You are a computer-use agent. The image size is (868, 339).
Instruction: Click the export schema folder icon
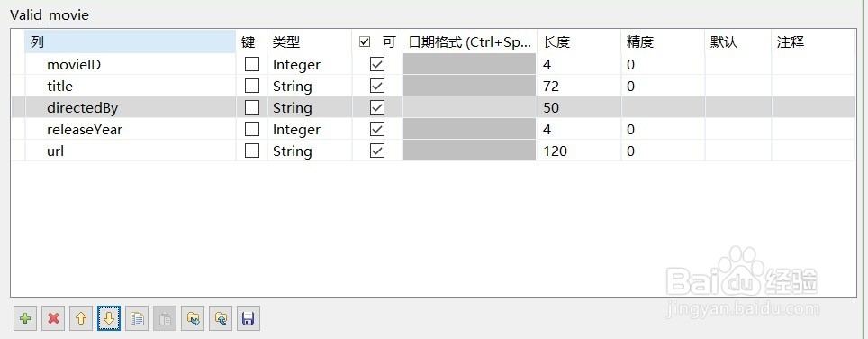click(x=221, y=318)
